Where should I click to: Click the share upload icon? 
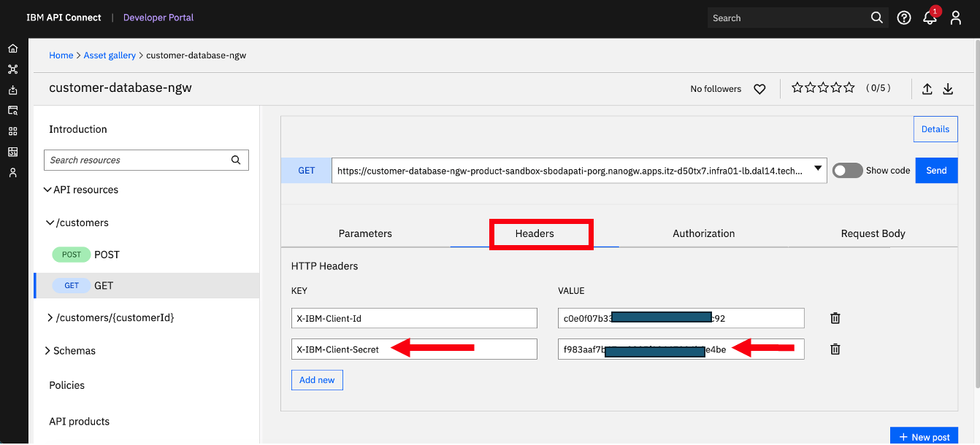[927, 89]
